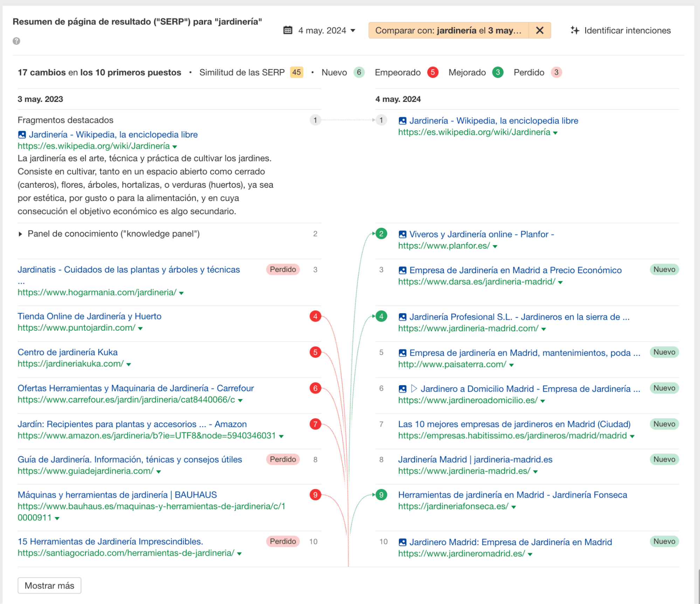Viewport: 700px width, 604px height.
Task: Expand the Panel de conocimiento row
Action: click(20, 234)
